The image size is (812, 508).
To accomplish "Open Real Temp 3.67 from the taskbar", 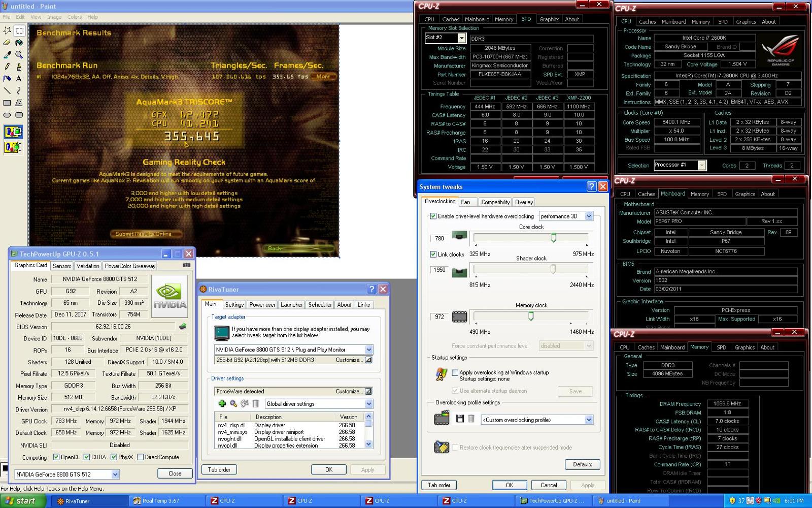I will point(166,501).
